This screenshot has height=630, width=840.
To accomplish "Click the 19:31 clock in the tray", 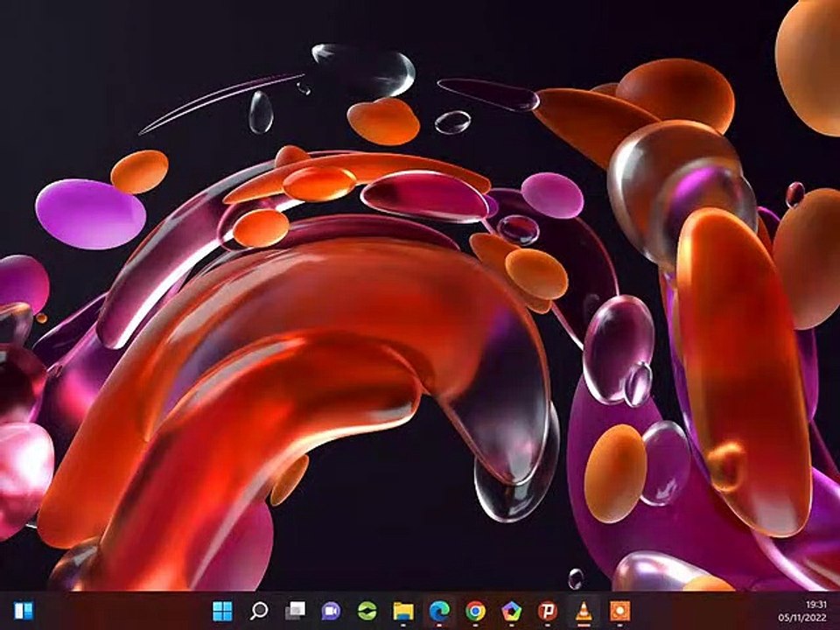I will pos(815,605).
